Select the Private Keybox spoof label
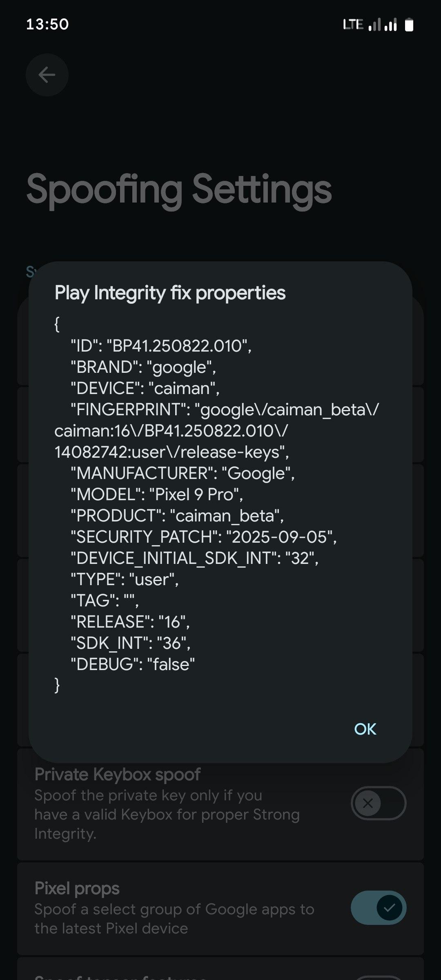The height and width of the screenshot is (980, 441). [118, 774]
